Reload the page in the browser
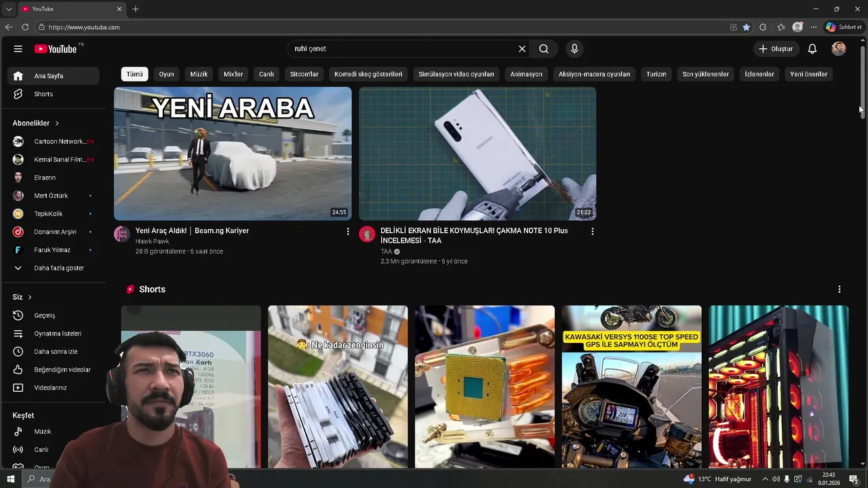 point(25,27)
